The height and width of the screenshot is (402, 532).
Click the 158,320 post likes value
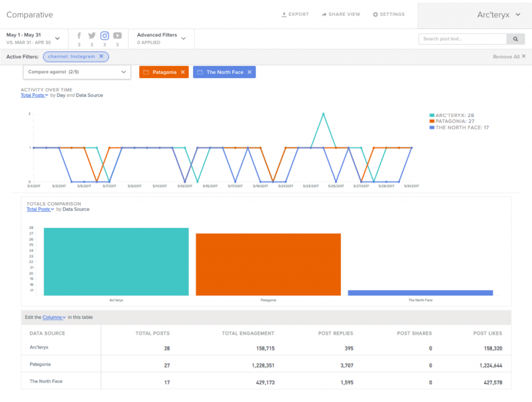(493, 348)
